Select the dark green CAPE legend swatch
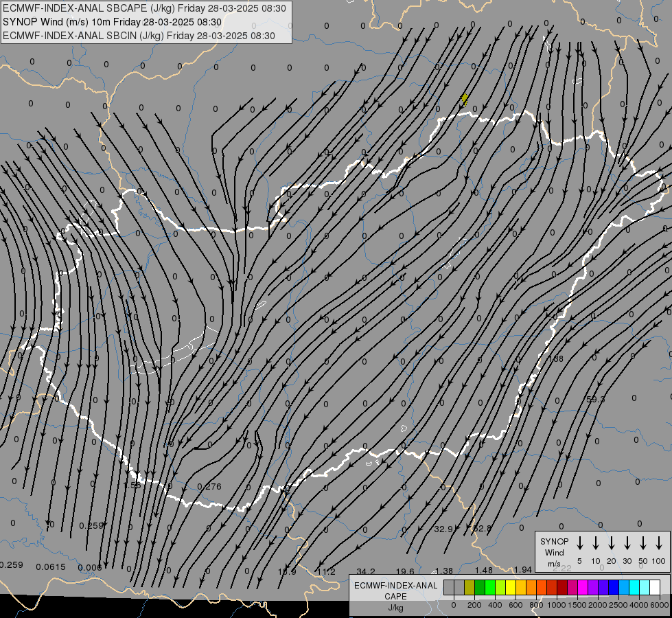The height and width of the screenshot is (618, 672). pos(480,587)
